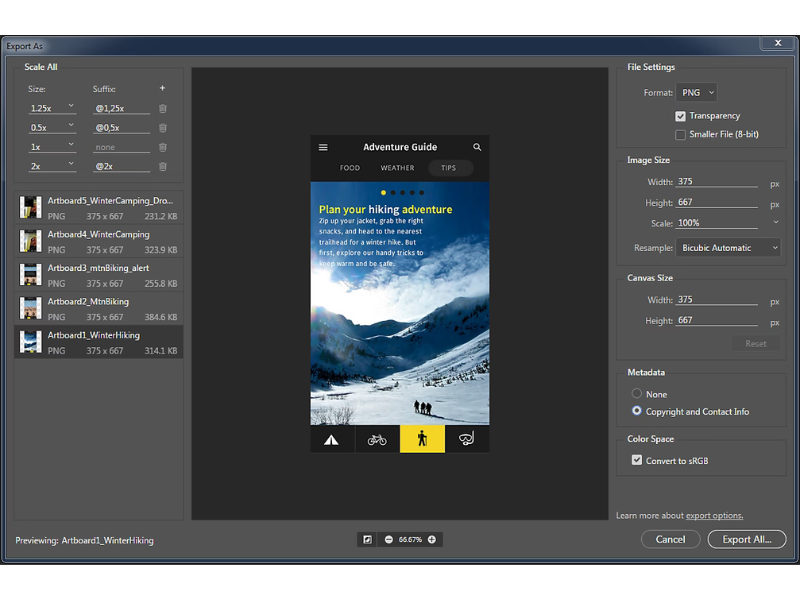Disable the Transparency checkbox
800x600 pixels.
click(x=681, y=116)
